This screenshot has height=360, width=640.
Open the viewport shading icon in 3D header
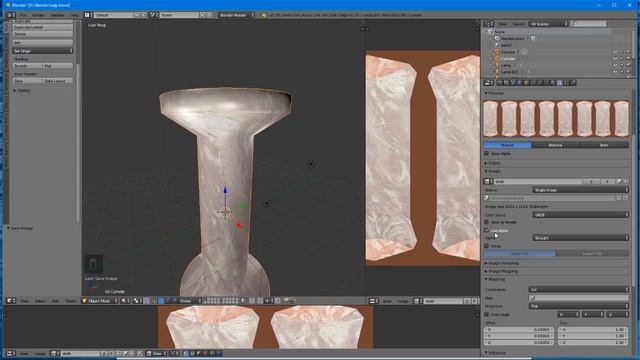[x=125, y=301]
